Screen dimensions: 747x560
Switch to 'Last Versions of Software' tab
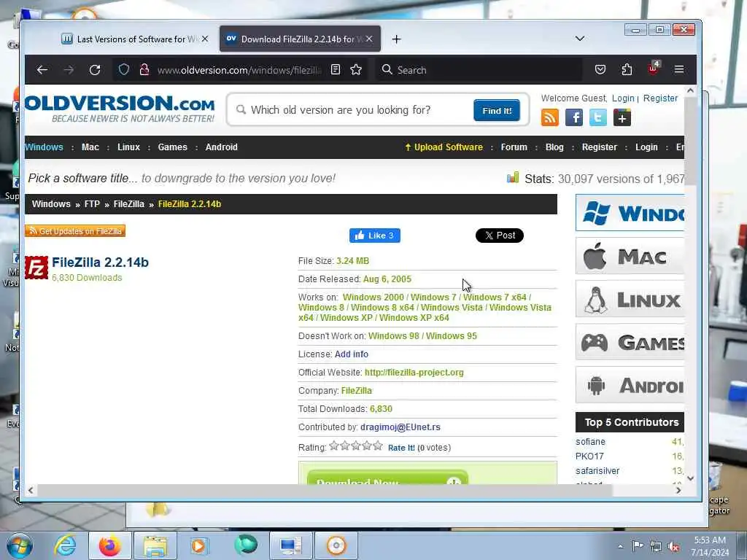pos(134,39)
